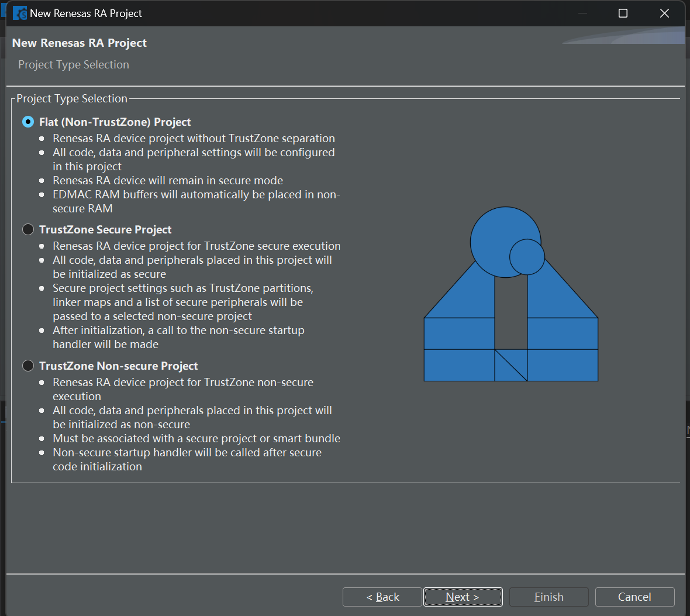Go to previous step with Back button
690x616 pixels.
[382, 597]
